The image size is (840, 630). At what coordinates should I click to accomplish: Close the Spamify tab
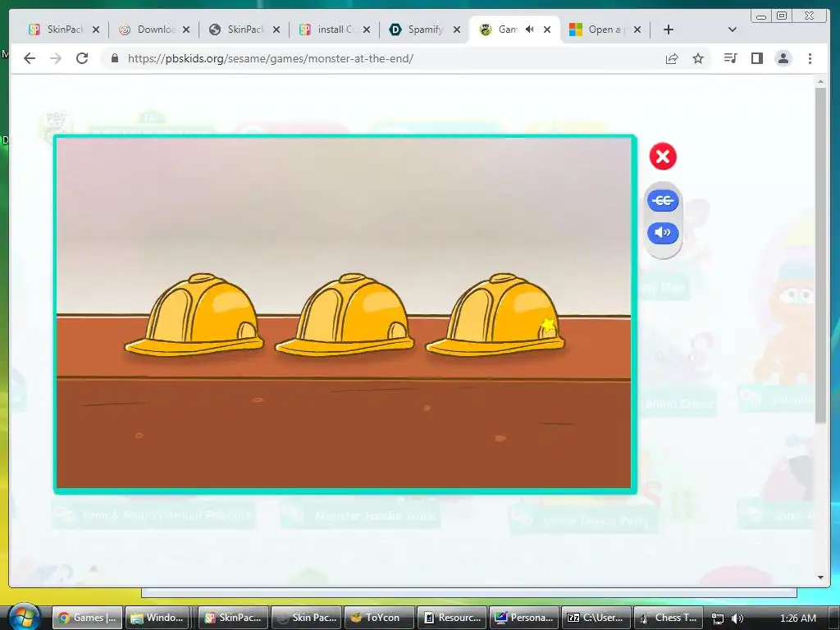click(456, 30)
